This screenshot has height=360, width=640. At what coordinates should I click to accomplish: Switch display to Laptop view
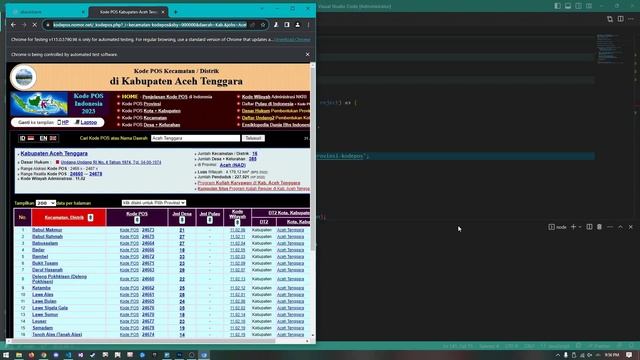point(86,122)
